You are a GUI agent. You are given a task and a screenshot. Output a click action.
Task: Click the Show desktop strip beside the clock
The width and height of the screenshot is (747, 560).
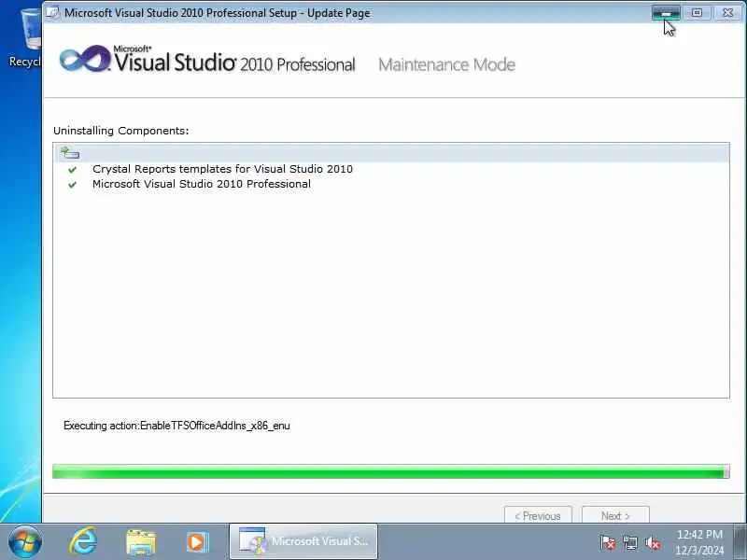[740, 541]
